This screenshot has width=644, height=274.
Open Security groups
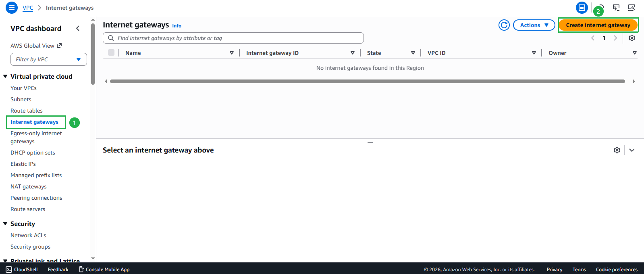(30, 247)
